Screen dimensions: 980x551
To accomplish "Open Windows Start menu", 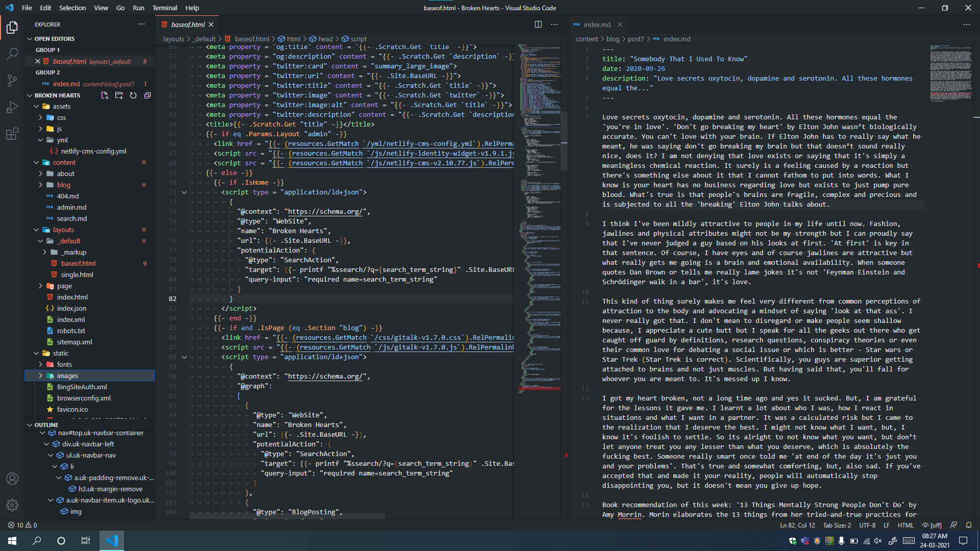I will click(x=12, y=541).
